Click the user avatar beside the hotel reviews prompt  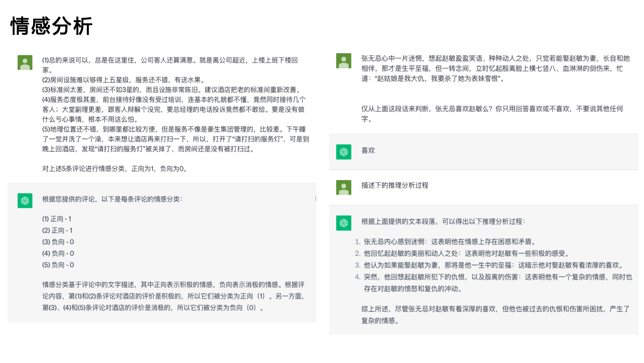[25, 62]
